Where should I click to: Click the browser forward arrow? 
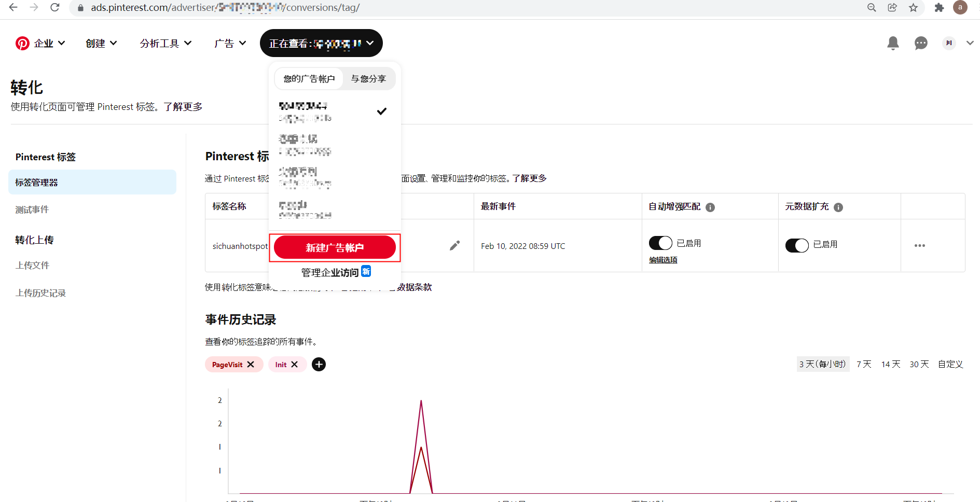pos(34,7)
